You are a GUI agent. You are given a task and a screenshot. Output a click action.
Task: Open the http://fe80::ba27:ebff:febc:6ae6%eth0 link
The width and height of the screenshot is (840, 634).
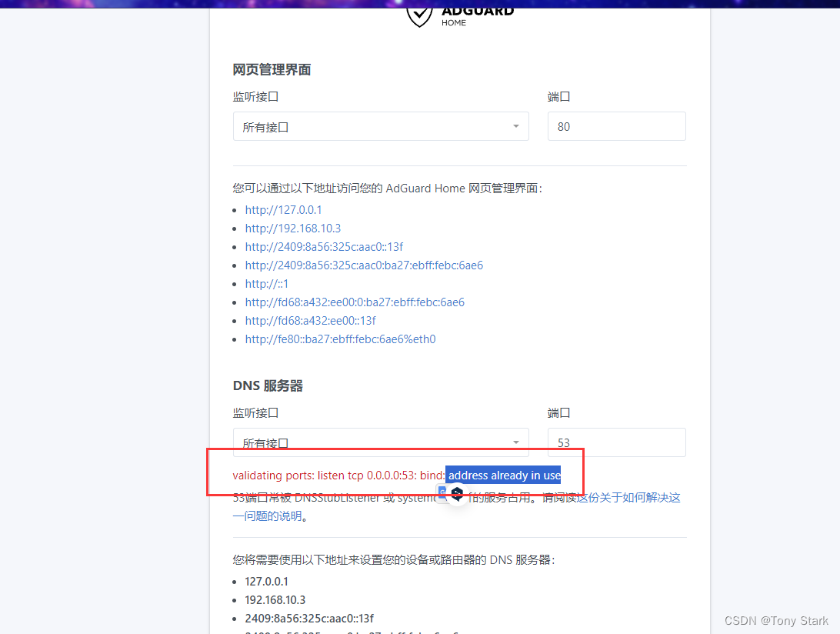(x=340, y=339)
